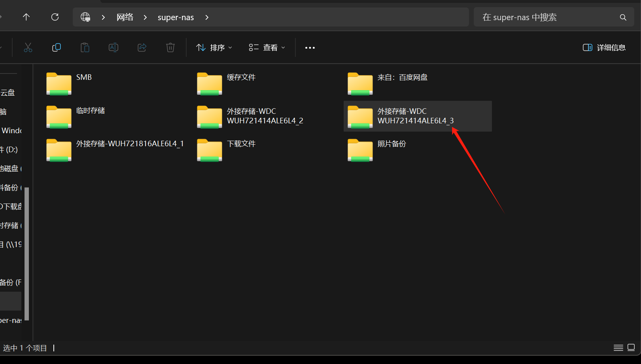Select the network drive (\\19 entry in sidebar
This screenshot has height=364, width=641.
pos(11,245)
